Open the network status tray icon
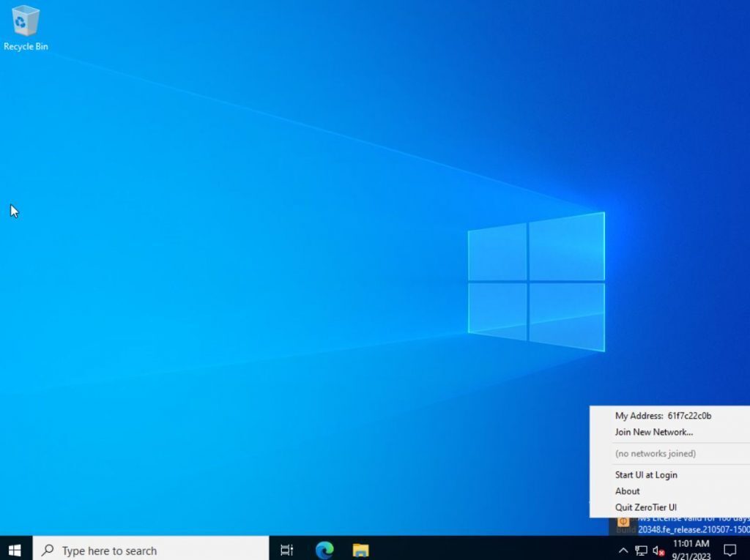The height and width of the screenshot is (560, 750). 641,550
